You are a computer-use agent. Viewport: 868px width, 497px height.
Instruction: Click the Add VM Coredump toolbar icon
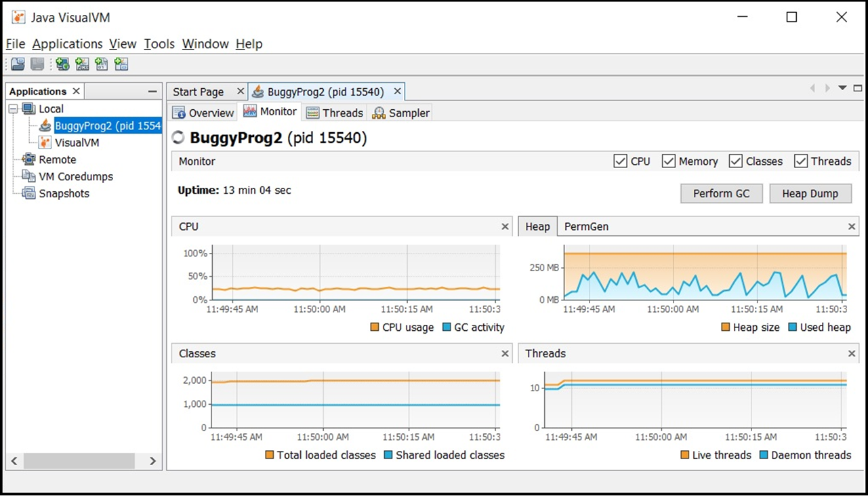[102, 64]
